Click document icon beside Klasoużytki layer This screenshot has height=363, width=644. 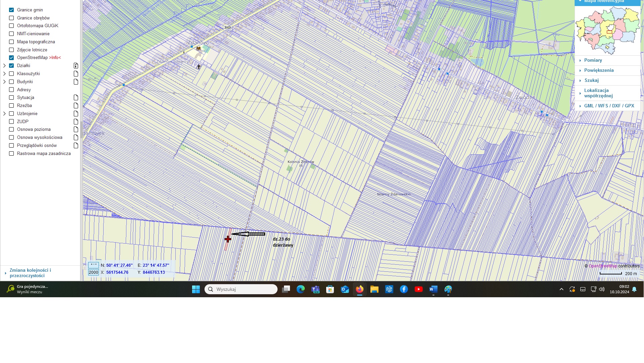coord(76,74)
